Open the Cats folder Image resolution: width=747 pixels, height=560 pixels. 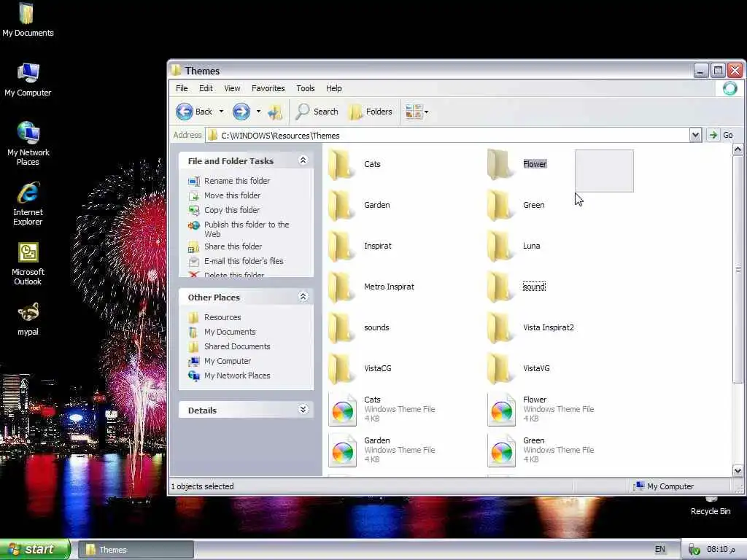[x=355, y=164]
